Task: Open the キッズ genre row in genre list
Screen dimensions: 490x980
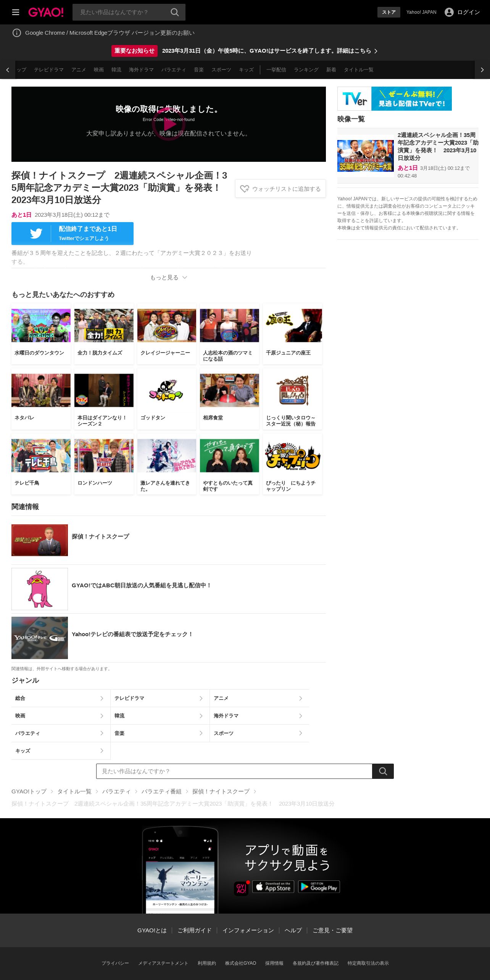Action: click(x=61, y=751)
